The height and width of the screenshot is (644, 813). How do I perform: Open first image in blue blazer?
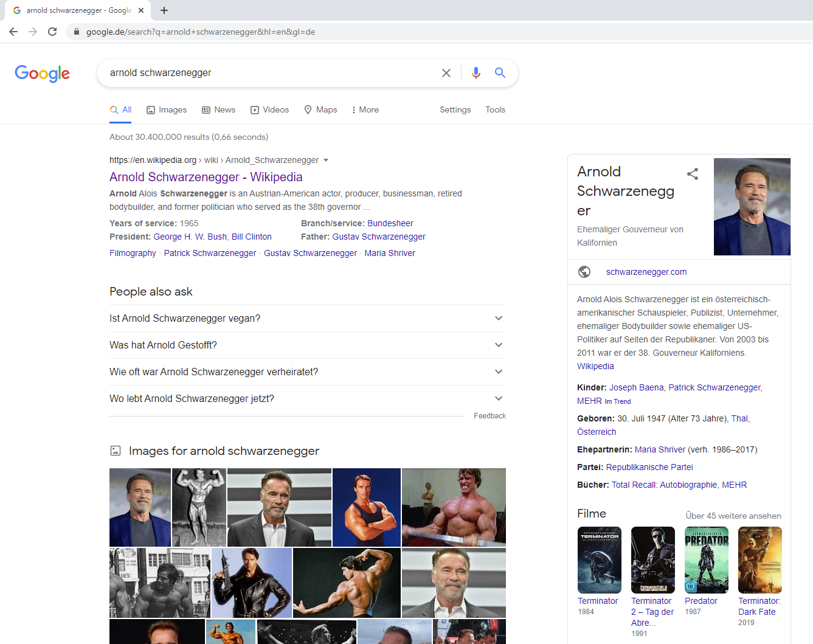tap(140, 507)
